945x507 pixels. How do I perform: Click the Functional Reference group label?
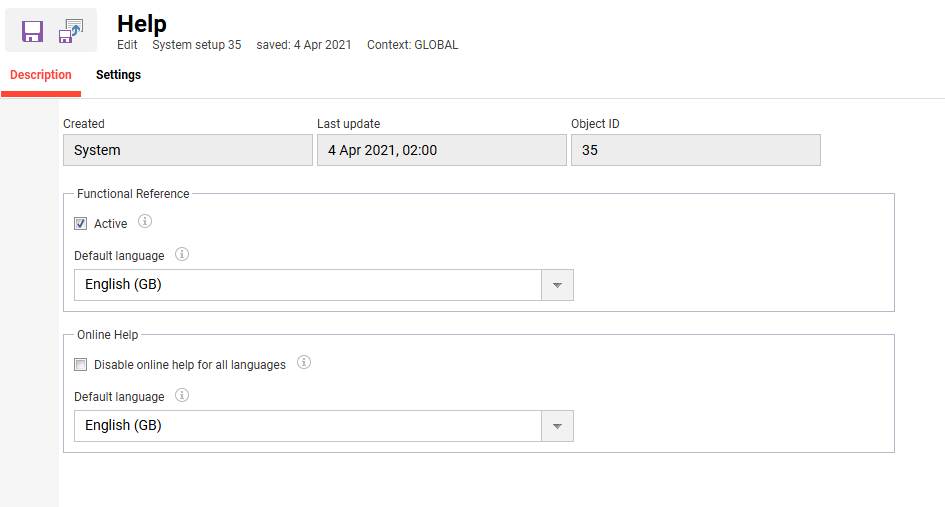coord(133,194)
